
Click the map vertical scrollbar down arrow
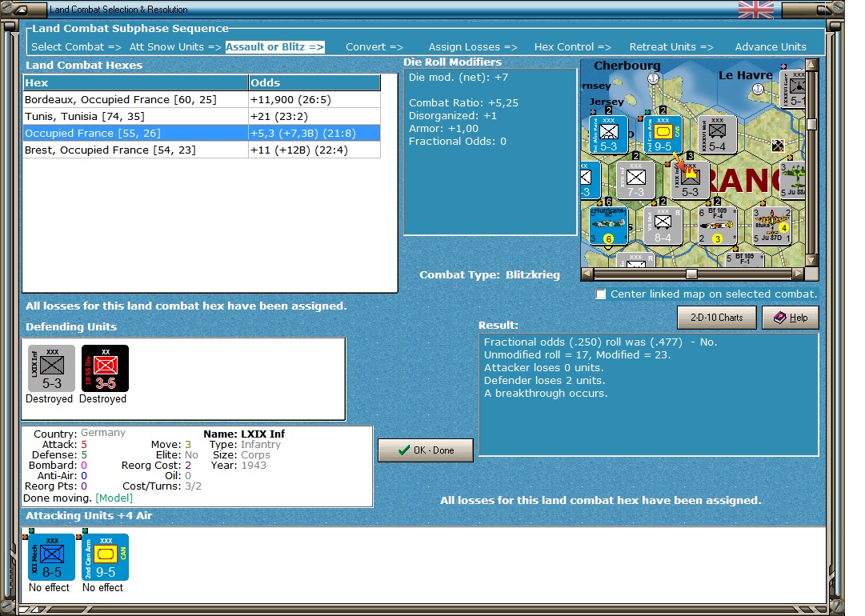coord(811,260)
